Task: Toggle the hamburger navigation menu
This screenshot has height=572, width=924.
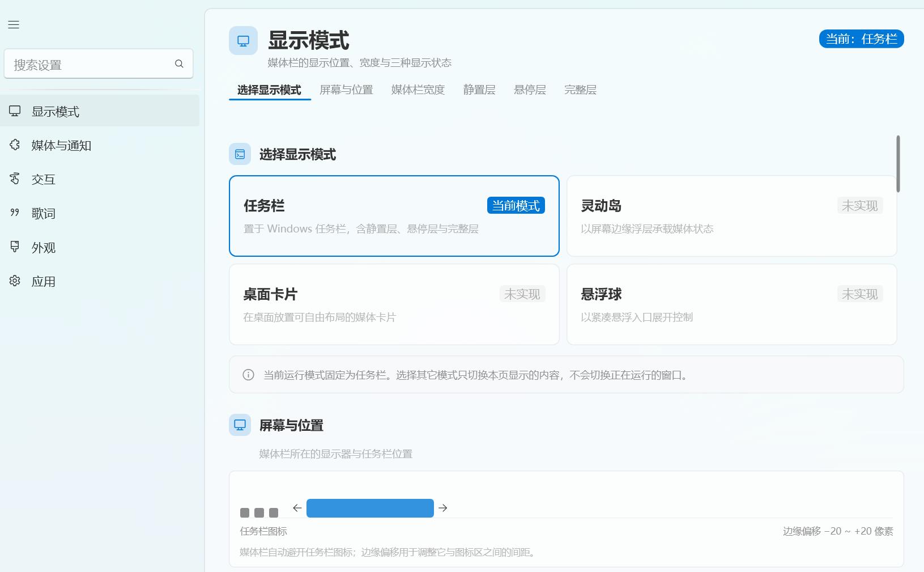Action: (x=14, y=24)
